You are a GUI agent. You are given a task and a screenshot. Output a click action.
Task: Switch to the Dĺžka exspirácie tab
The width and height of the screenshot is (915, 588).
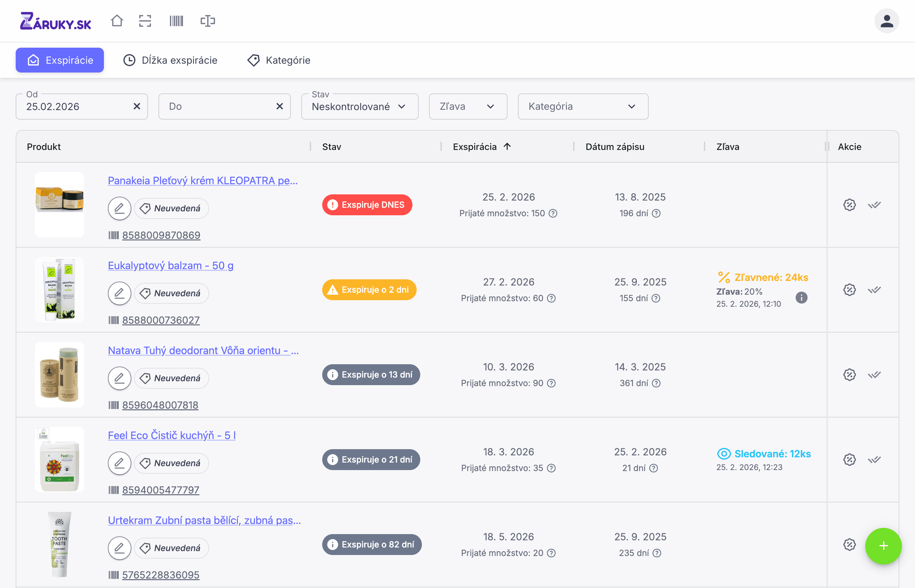click(170, 60)
